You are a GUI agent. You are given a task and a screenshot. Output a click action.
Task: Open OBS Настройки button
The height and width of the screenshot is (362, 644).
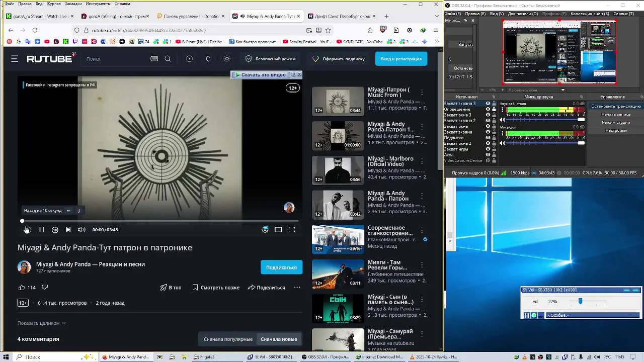tap(616, 130)
